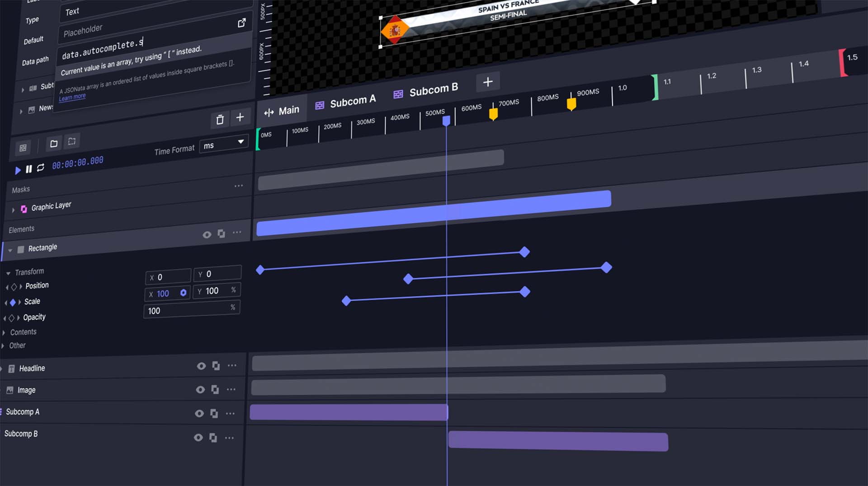Toggle loop playback
Screen dimensions: 868x486
click(x=41, y=168)
